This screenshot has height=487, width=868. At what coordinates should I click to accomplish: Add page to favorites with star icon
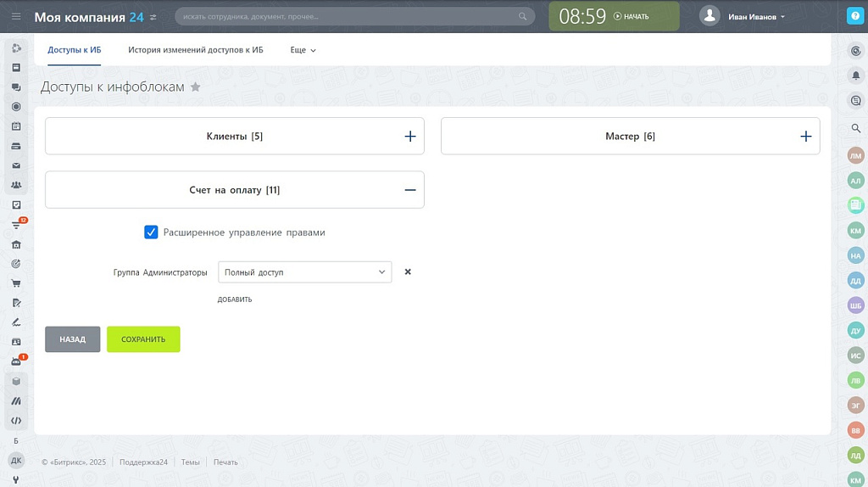pyautogui.click(x=196, y=87)
